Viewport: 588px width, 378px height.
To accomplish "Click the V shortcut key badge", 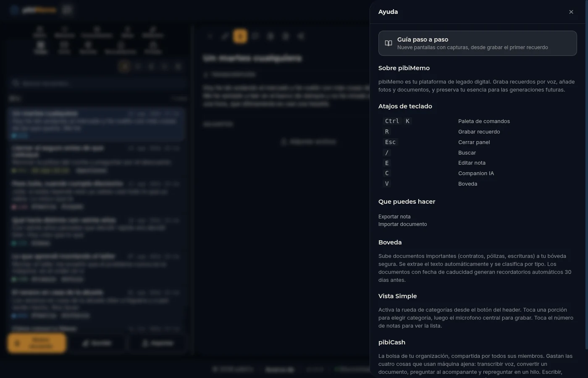I will (x=387, y=184).
